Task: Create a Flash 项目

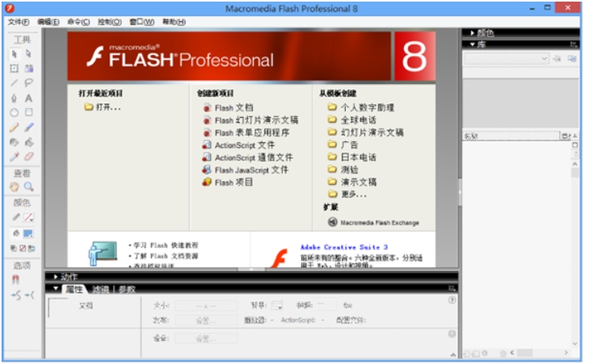Action: point(228,182)
